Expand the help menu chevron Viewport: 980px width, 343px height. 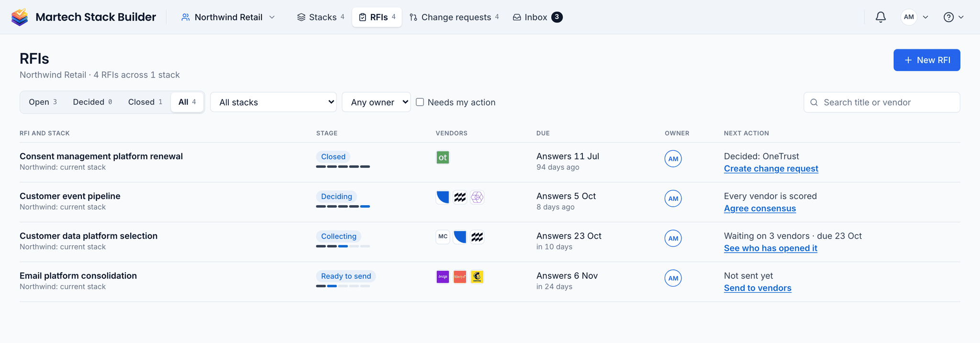point(961,17)
